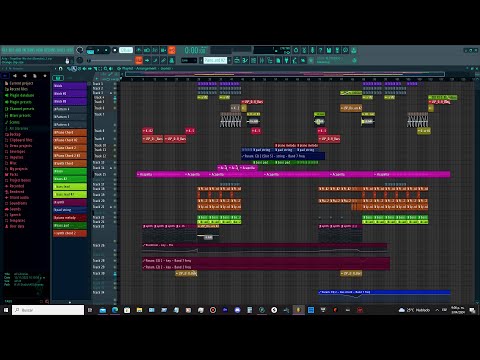Open Recent files in the browser
Screen dimensions: 480x360
point(17,89)
